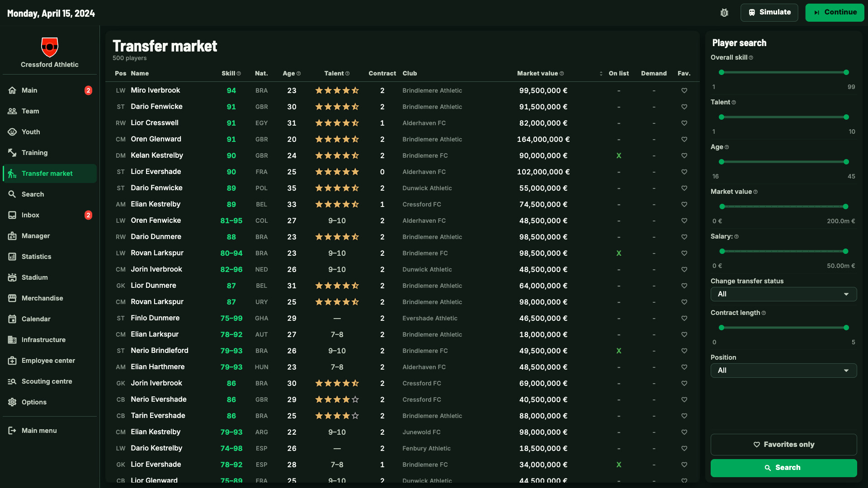Click the Favorites only button
The width and height of the screenshot is (868, 488).
click(x=783, y=445)
